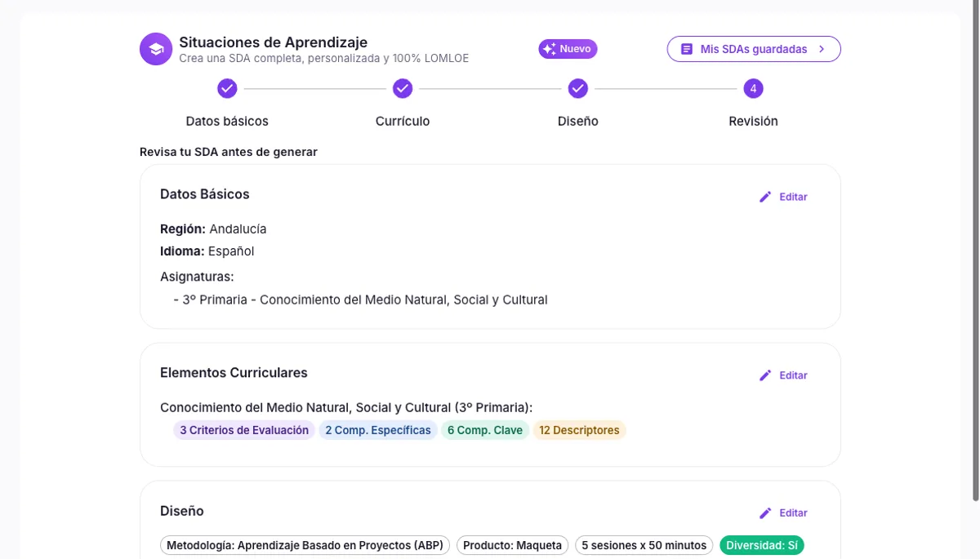
Task: Click the Elementos Curriculares card heading
Action: 234,373
